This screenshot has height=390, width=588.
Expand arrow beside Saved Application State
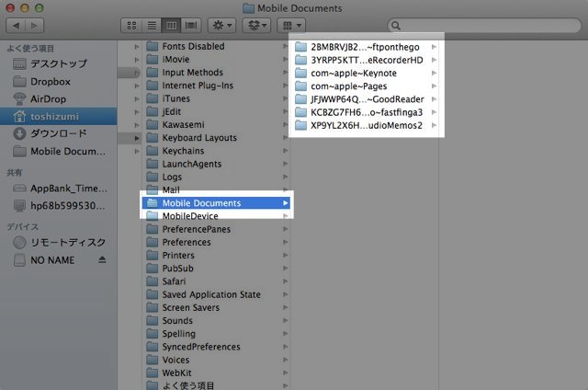(286, 294)
